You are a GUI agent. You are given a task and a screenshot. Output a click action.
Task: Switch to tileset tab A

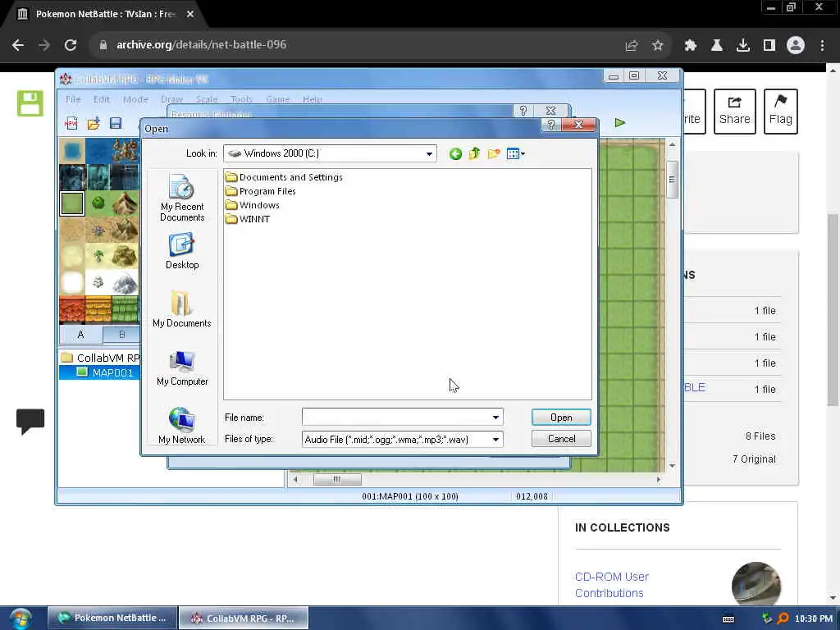click(80, 335)
